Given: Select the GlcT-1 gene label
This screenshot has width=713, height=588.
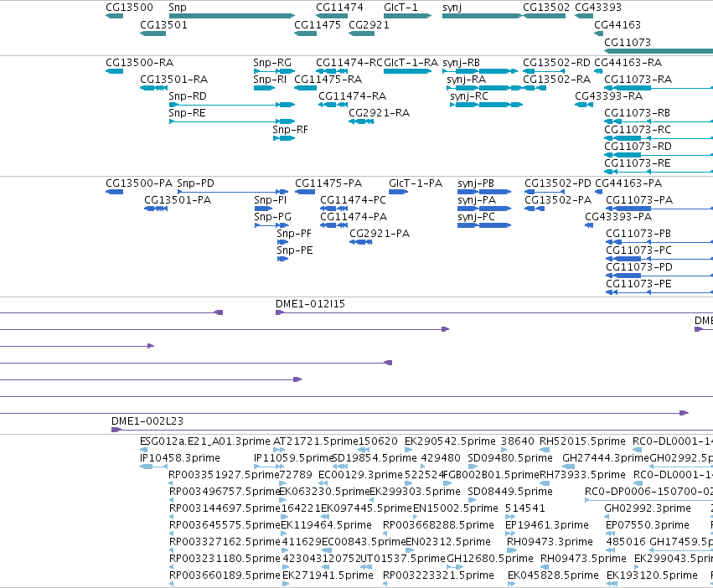Looking at the screenshot, I should click(x=400, y=8).
